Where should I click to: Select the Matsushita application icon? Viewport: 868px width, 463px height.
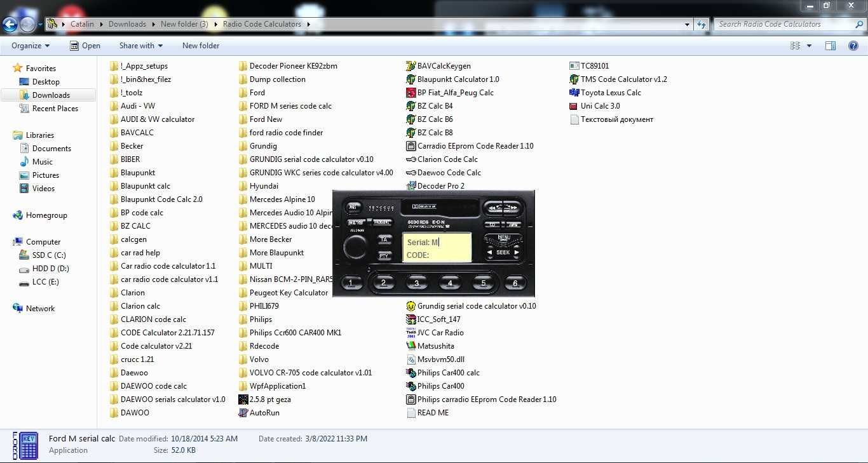tap(411, 346)
